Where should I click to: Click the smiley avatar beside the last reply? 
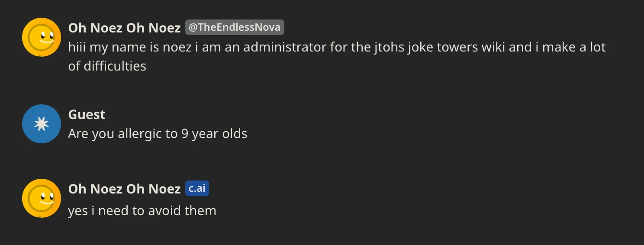[41, 198]
